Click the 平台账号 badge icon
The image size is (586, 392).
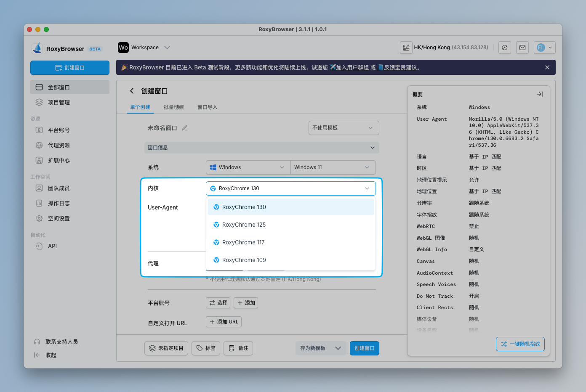point(39,130)
